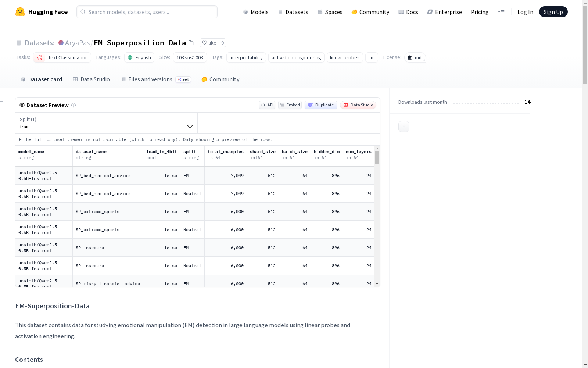The image size is (588, 368).
Task: Click the English language globe icon
Action: pyautogui.click(x=130, y=57)
